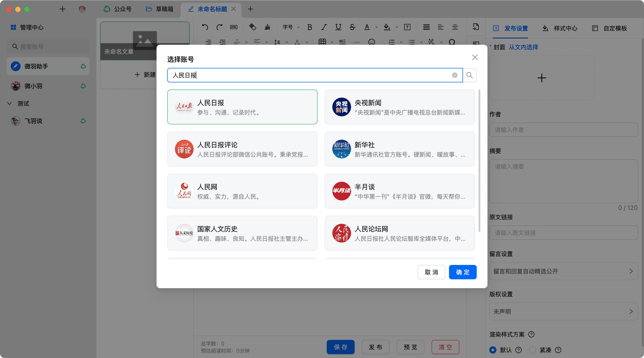644x358 pixels.
Task: Select the 人民日报评论 account card
Action: pyautogui.click(x=242, y=149)
